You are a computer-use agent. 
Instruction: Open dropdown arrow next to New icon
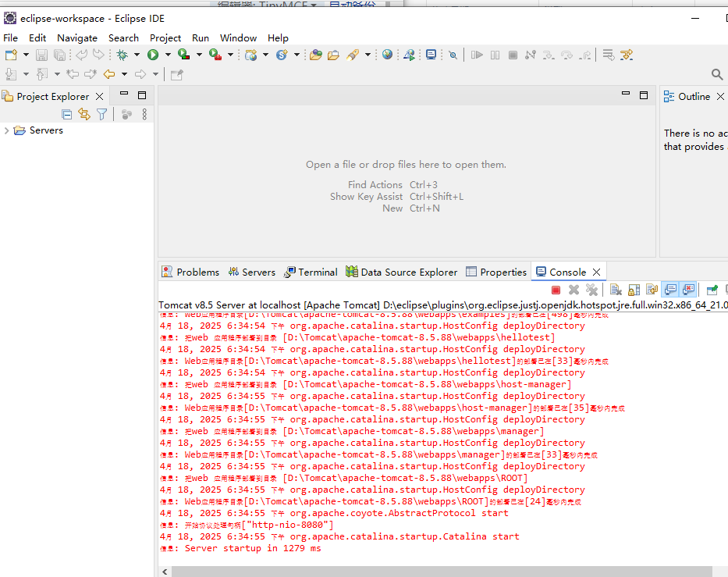tap(26, 55)
